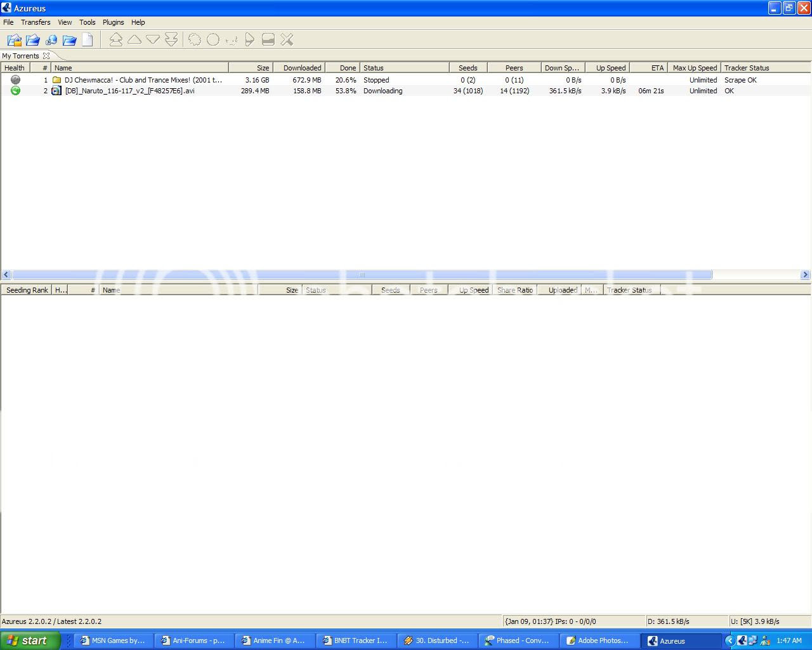
Task: Open the File menu
Action: click(8, 22)
